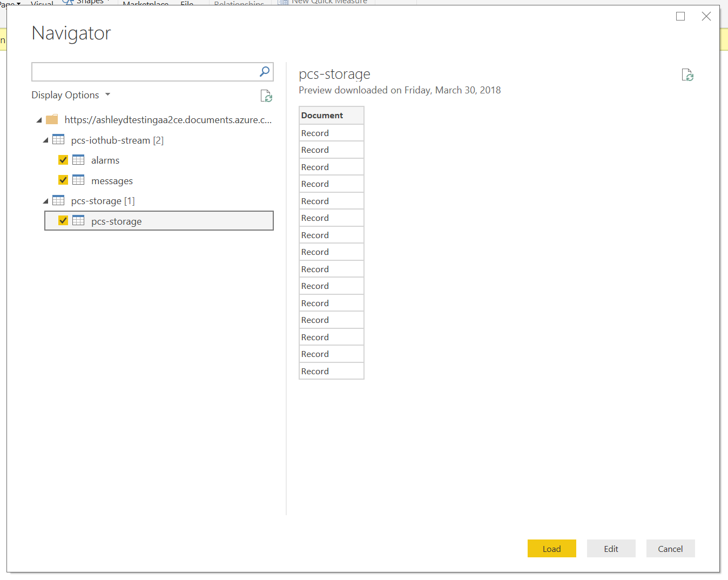Refresh the pcs-storage preview

pos(687,75)
